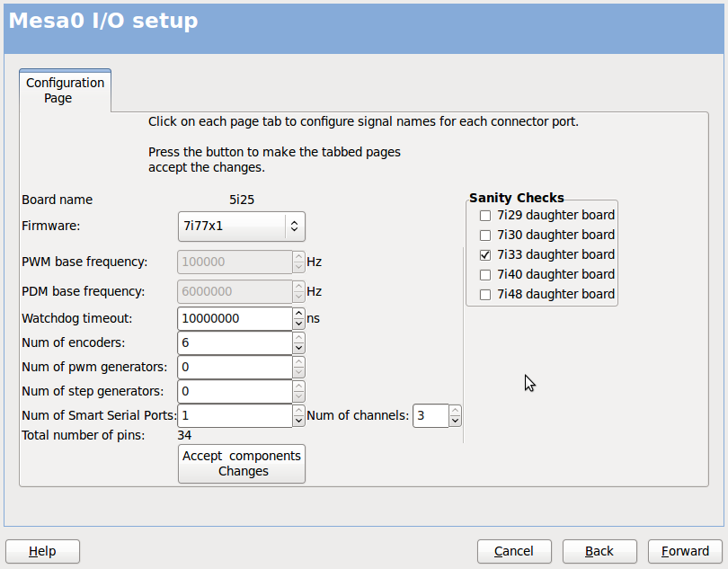The image size is (728, 569).
Task: Uncheck the 7i33 daughter board option
Action: [485, 255]
